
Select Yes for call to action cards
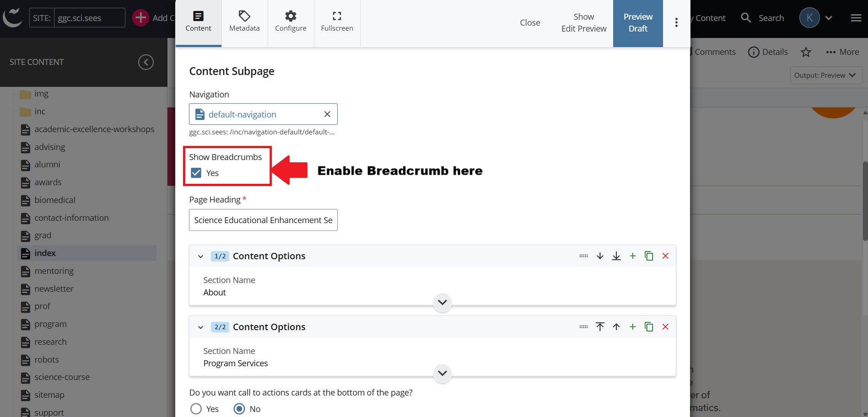click(196, 409)
